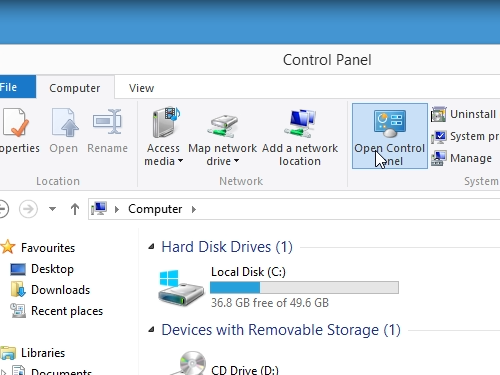Screen dimensions: 500x375
Task: Click the Local Disk usage bar
Action: [304, 288]
